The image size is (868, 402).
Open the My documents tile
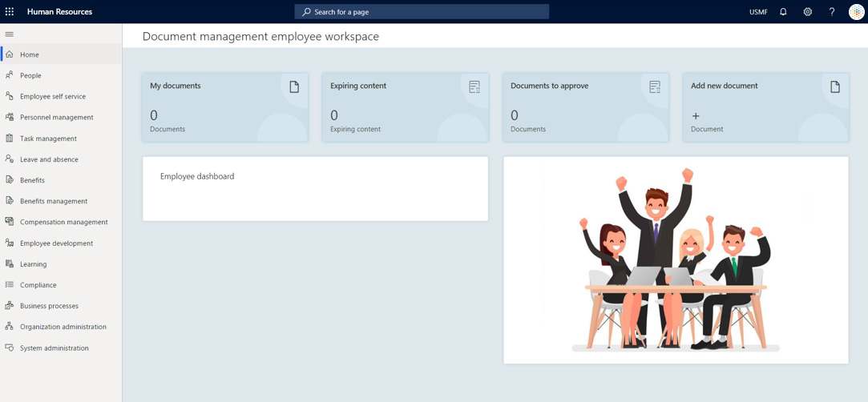click(x=225, y=107)
